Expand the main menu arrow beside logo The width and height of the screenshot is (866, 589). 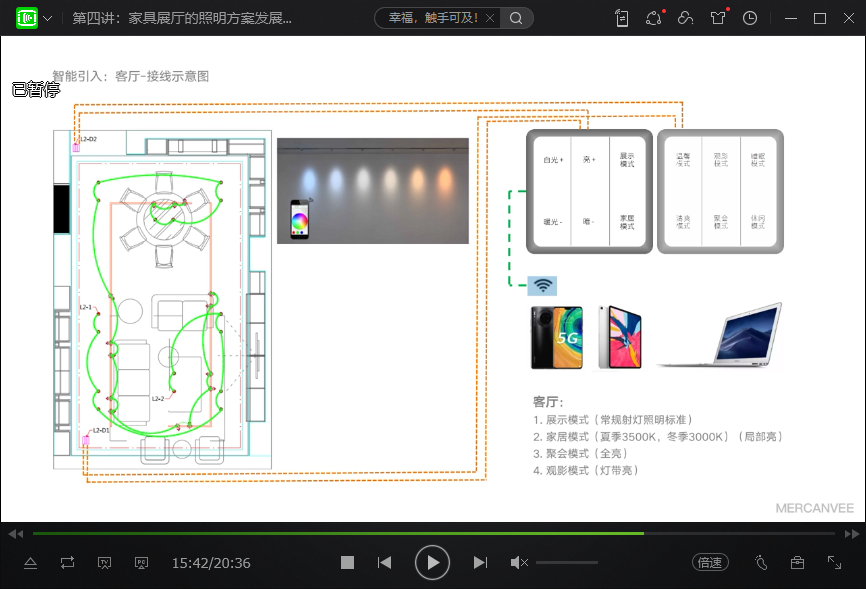[x=48, y=19]
